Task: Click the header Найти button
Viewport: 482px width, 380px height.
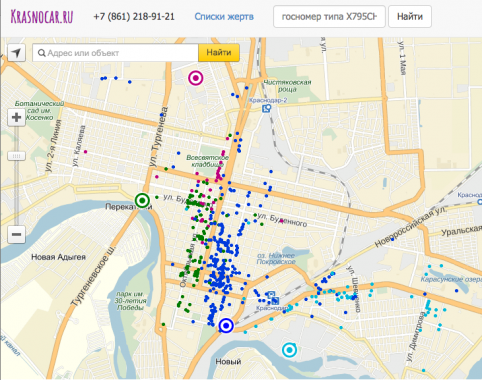Action: pyautogui.click(x=410, y=16)
